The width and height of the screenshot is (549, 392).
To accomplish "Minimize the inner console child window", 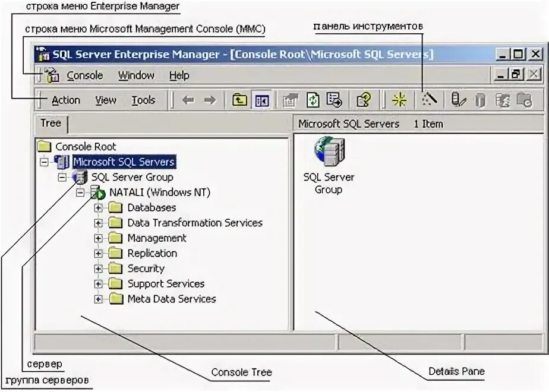I will click(501, 75).
